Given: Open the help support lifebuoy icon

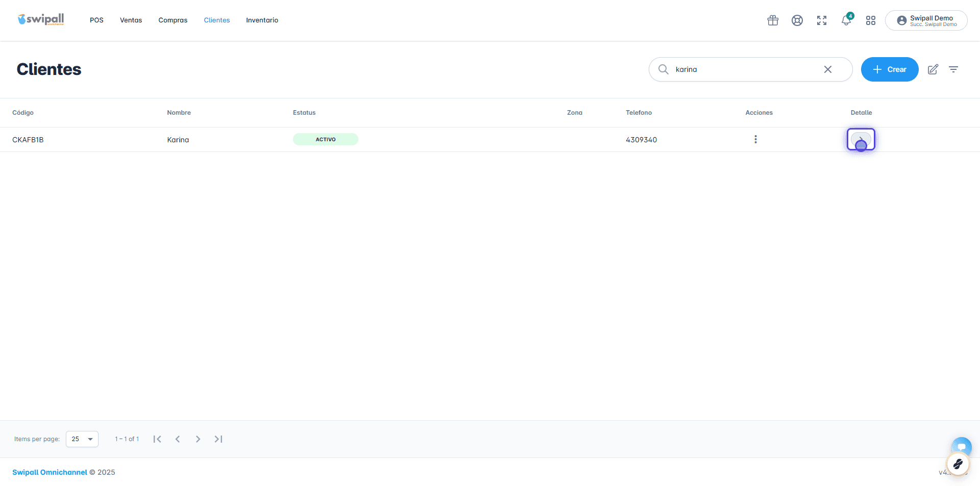Looking at the screenshot, I should point(797,20).
